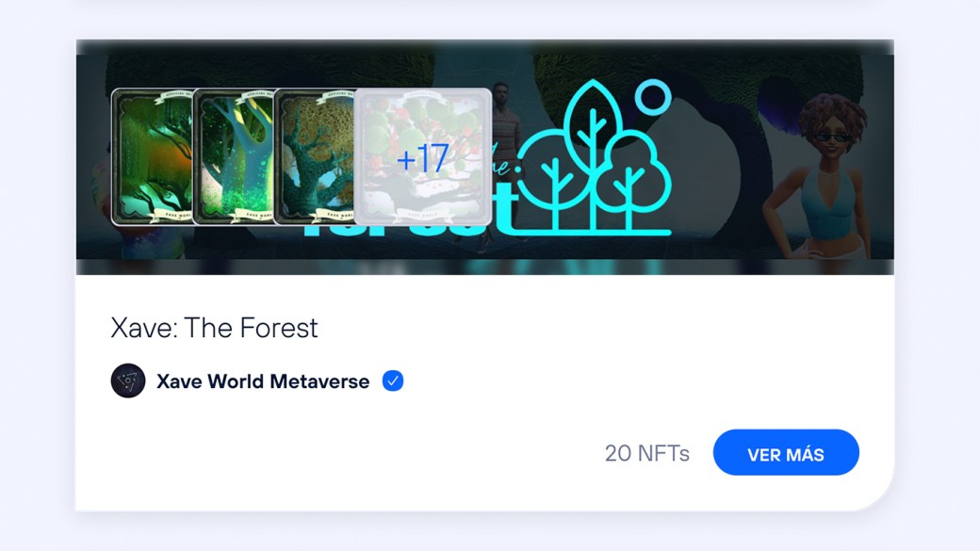Viewport: 980px width, 551px height.
Task: Open the Xave World Metaverse creator link
Action: 263,381
